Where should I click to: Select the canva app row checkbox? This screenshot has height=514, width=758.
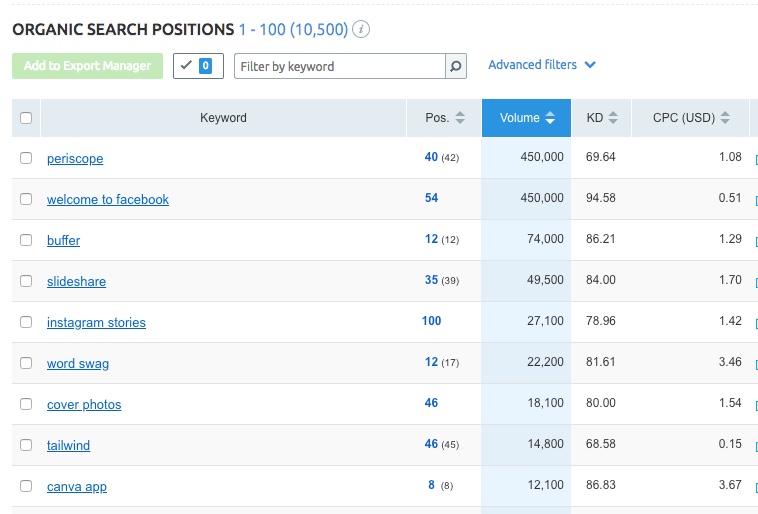click(26, 486)
